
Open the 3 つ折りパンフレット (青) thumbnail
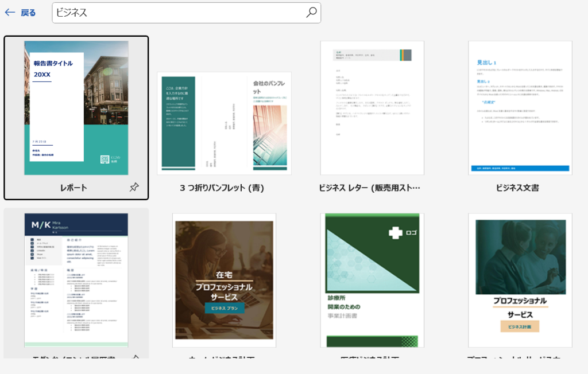(x=224, y=123)
